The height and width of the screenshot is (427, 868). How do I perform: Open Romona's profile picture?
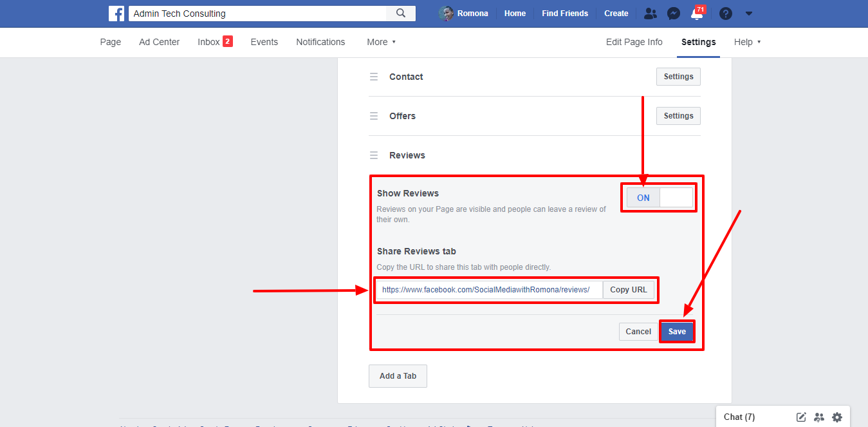447,14
